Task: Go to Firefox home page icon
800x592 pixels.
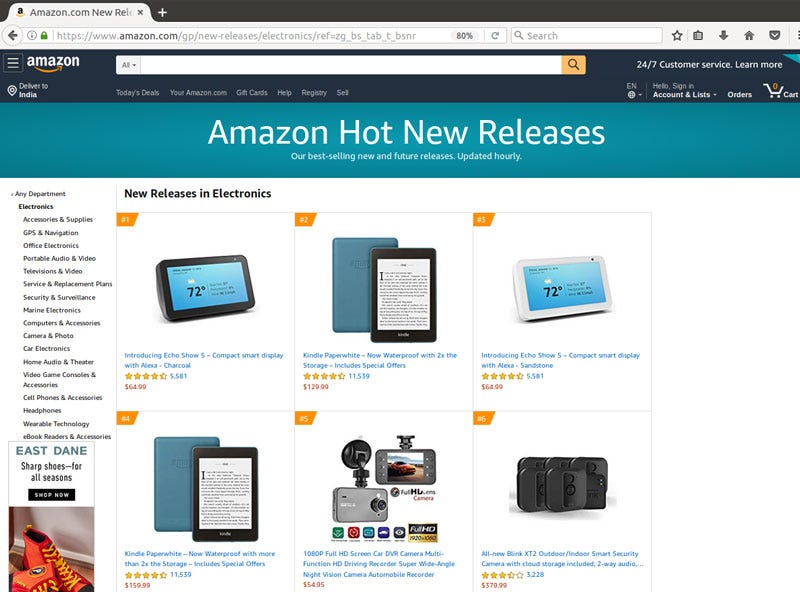Action: 749,35
